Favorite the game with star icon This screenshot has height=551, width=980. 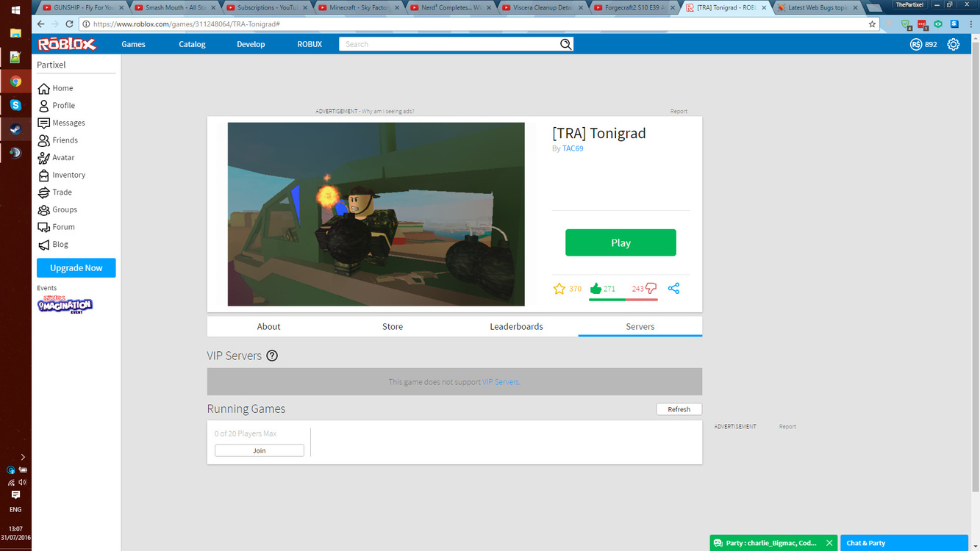click(559, 289)
